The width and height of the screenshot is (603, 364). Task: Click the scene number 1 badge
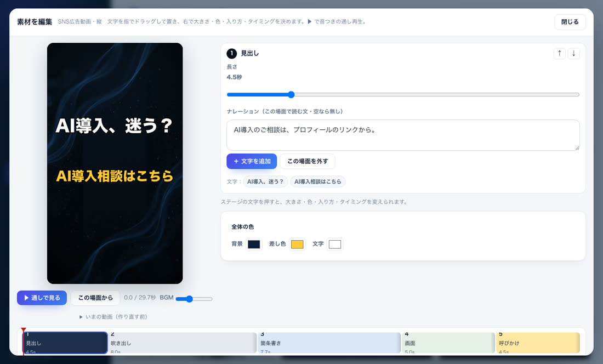pos(231,53)
